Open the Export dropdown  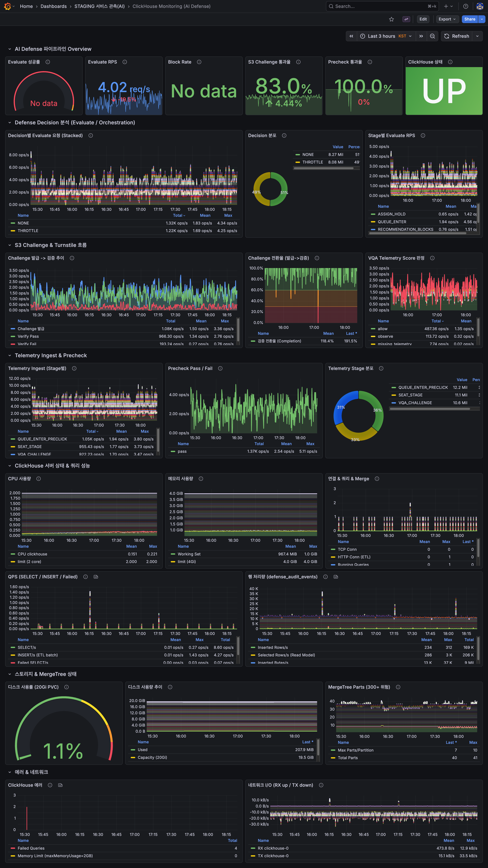tap(447, 19)
